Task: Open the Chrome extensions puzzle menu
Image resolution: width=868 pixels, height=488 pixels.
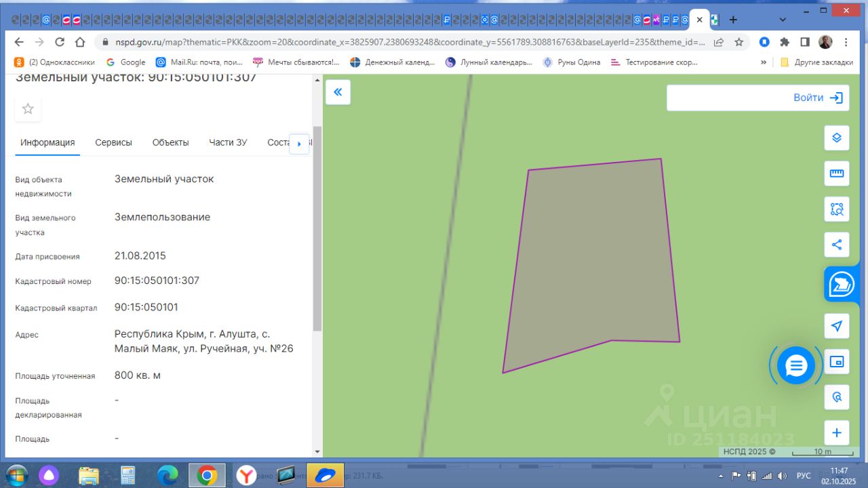Action: pyautogui.click(x=785, y=42)
